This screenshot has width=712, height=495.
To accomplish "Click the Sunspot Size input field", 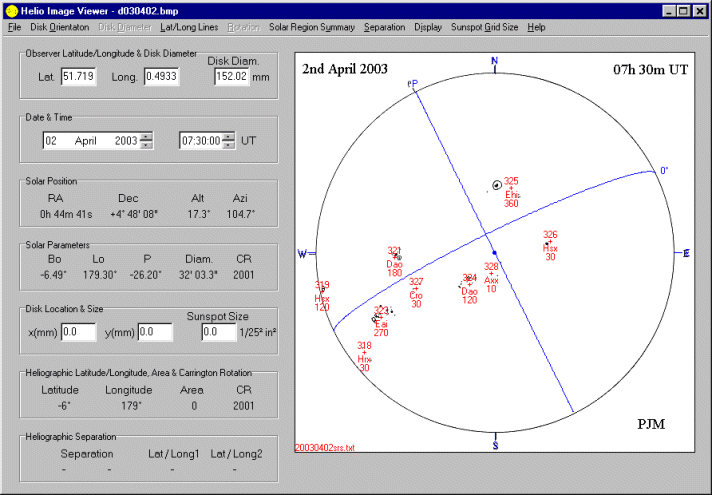I will coord(220,331).
